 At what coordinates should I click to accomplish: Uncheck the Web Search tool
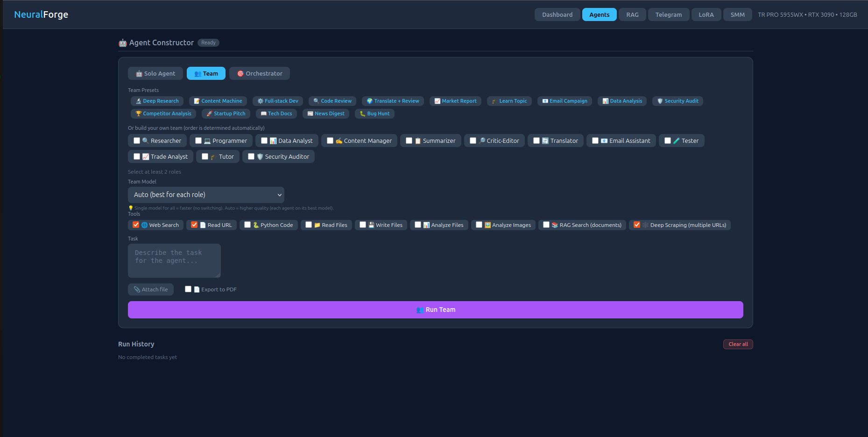coord(136,225)
